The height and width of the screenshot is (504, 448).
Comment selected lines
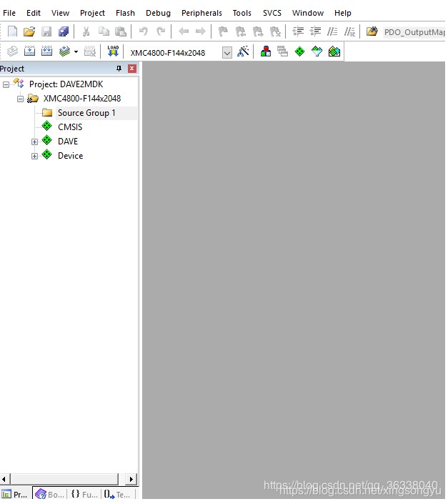332,31
